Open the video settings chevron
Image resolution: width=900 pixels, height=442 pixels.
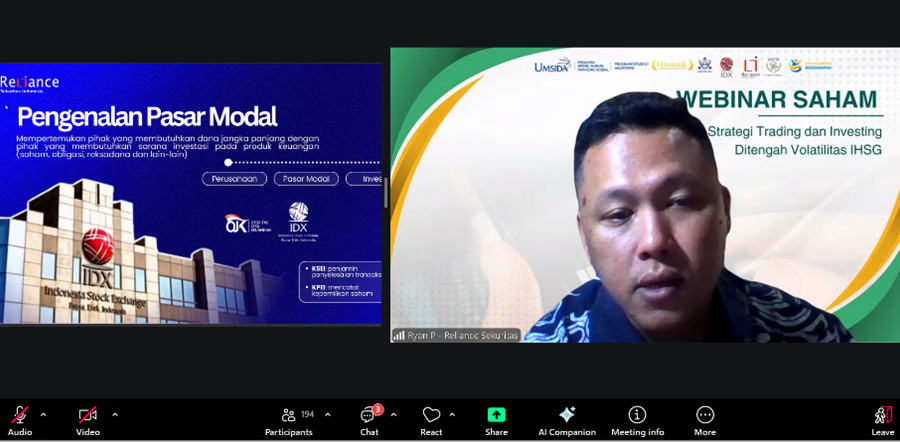115,414
